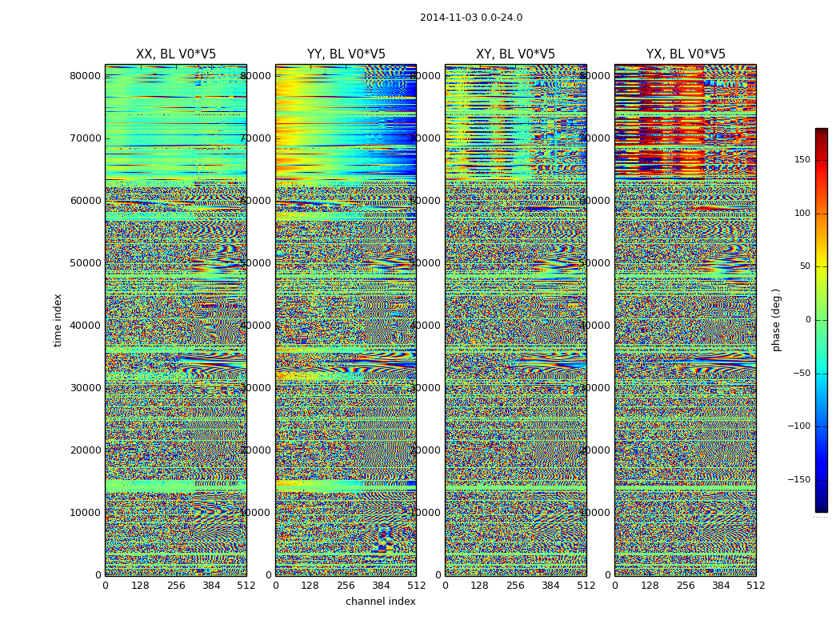The image size is (840, 640).
Task: Click inside the YX phase plot panel
Action: [x=686, y=320]
